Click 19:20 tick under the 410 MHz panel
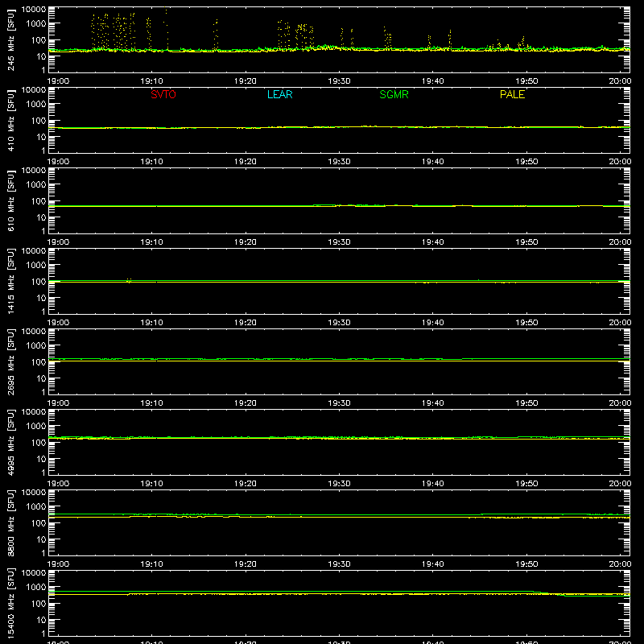 (246, 162)
